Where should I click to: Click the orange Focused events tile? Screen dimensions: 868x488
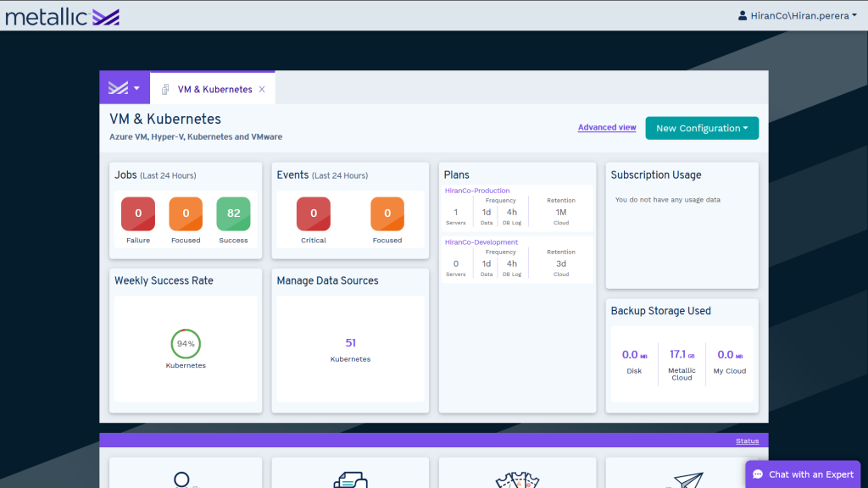click(x=387, y=213)
